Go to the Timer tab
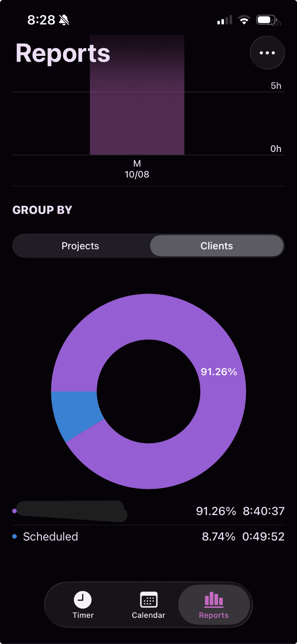Screen dimensions: 297x644 pos(83,605)
